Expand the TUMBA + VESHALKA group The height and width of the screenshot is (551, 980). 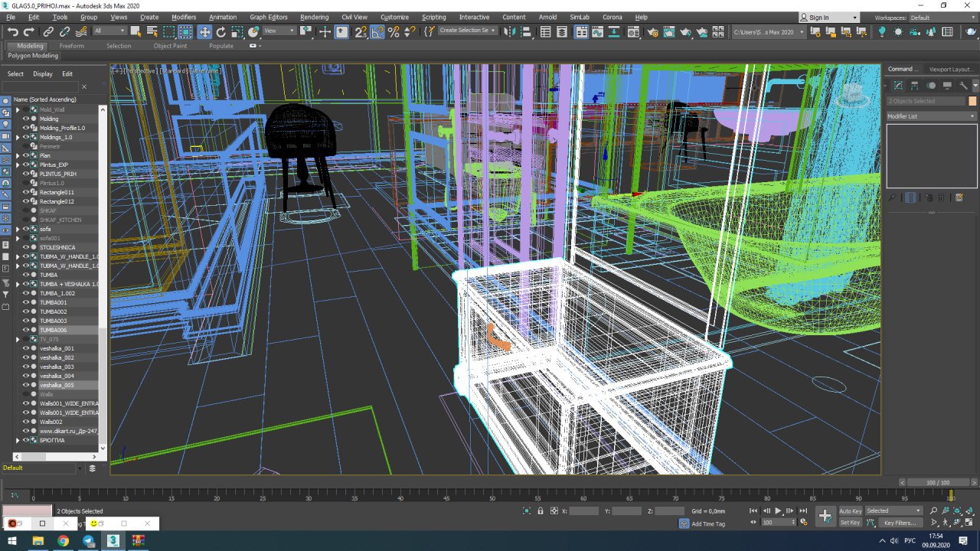(x=18, y=284)
